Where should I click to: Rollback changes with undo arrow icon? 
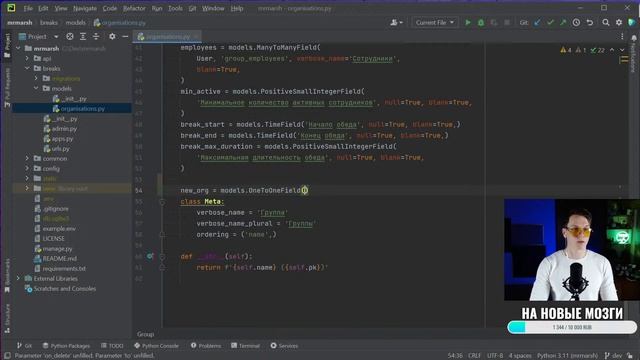pos(590,22)
